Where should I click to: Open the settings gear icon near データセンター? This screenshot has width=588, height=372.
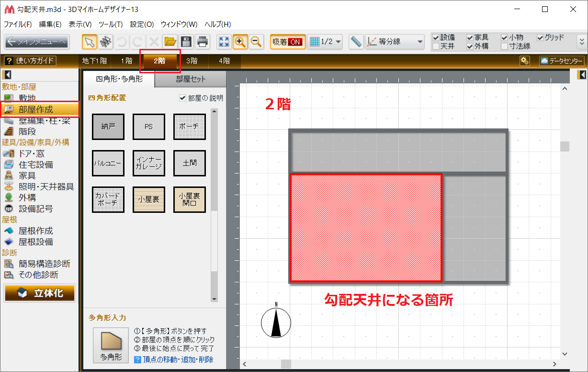[525, 61]
